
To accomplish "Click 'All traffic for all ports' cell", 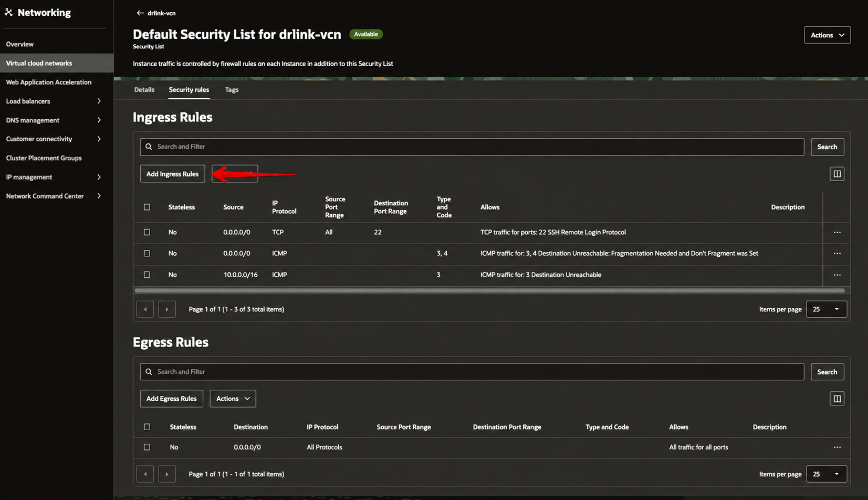I will coord(698,447).
